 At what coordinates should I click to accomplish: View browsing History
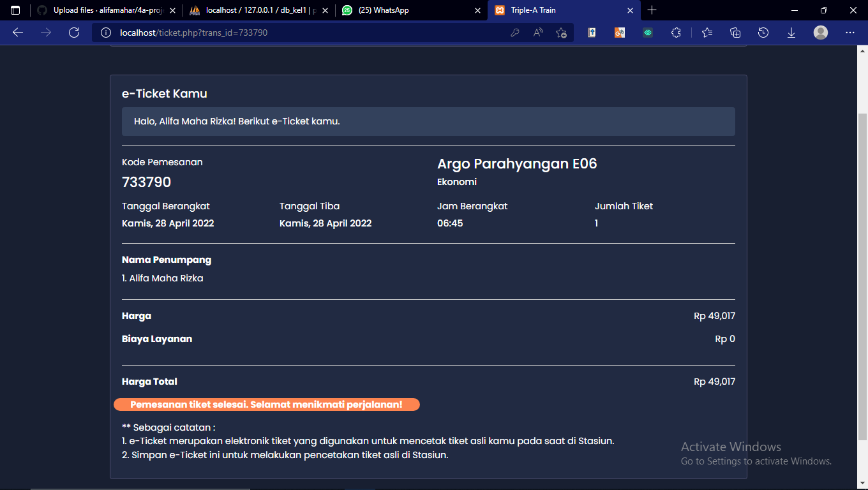pos(763,32)
